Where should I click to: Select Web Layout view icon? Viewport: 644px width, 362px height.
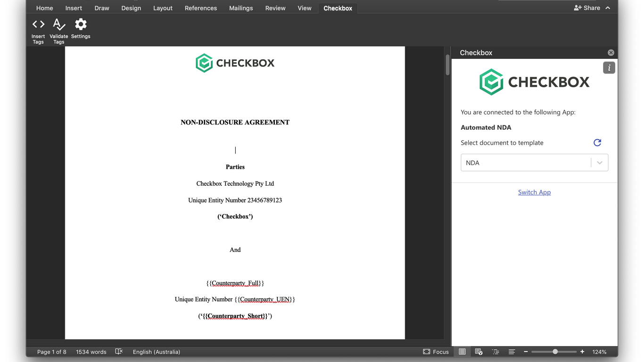479,352
